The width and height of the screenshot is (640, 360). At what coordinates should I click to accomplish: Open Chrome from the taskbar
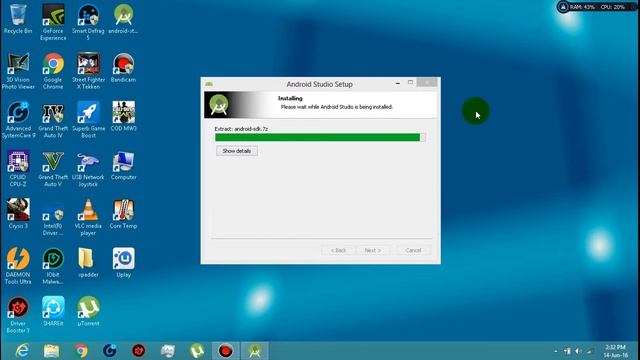tap(81, 351)
